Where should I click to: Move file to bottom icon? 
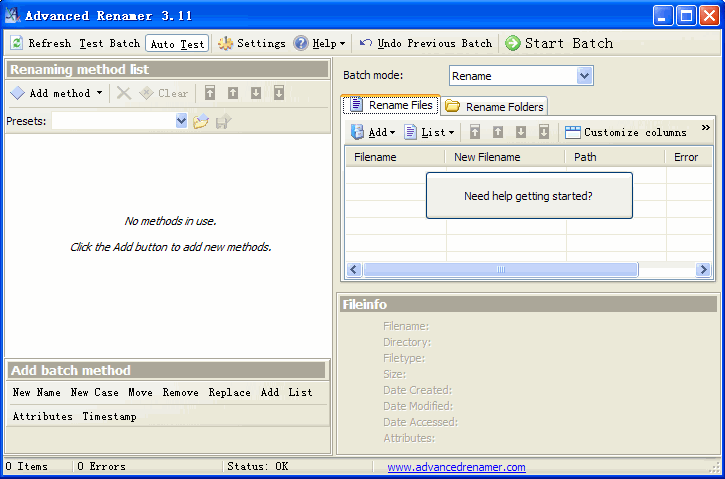tap(544, 132)
